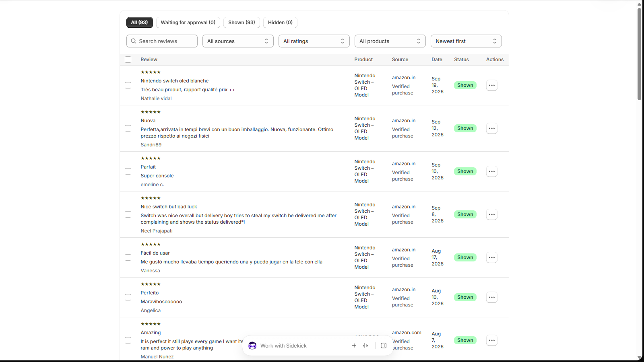Open actions menu for Neel Prajapati review
644x362 pixels.
491,214
